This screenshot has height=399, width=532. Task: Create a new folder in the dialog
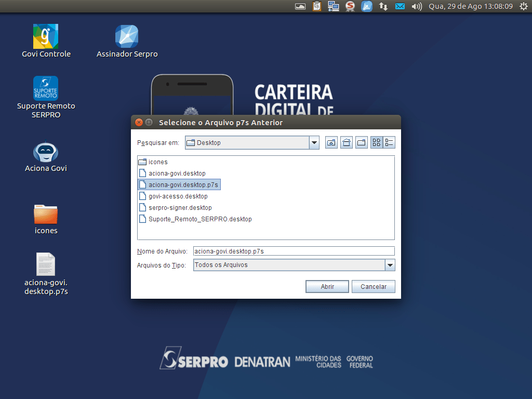coord(362,143)
